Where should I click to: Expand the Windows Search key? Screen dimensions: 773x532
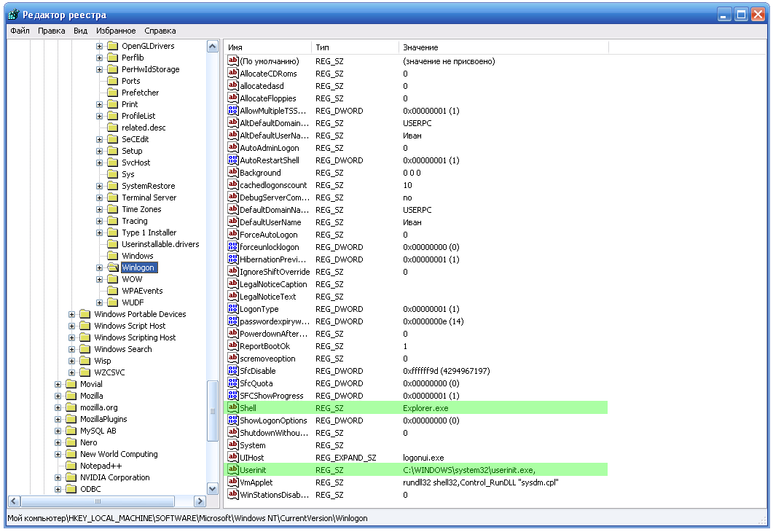(72, 349)
